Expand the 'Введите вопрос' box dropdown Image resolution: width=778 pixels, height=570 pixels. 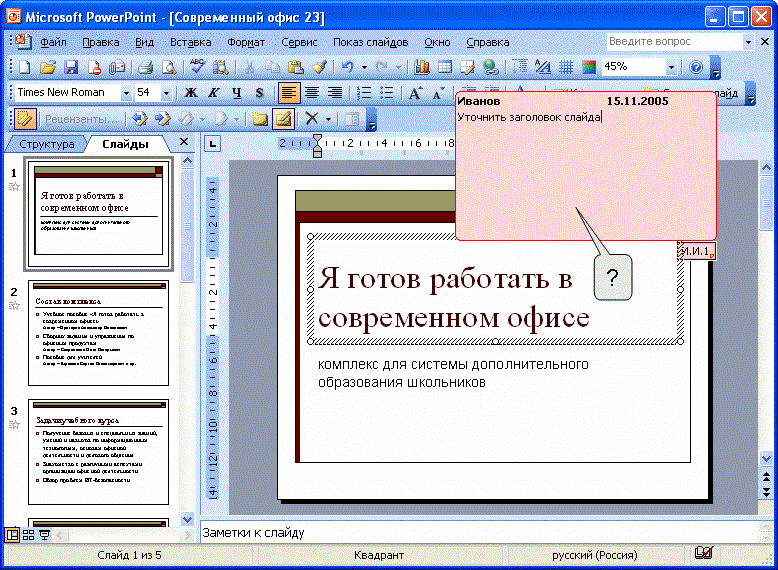coord(748,42)
